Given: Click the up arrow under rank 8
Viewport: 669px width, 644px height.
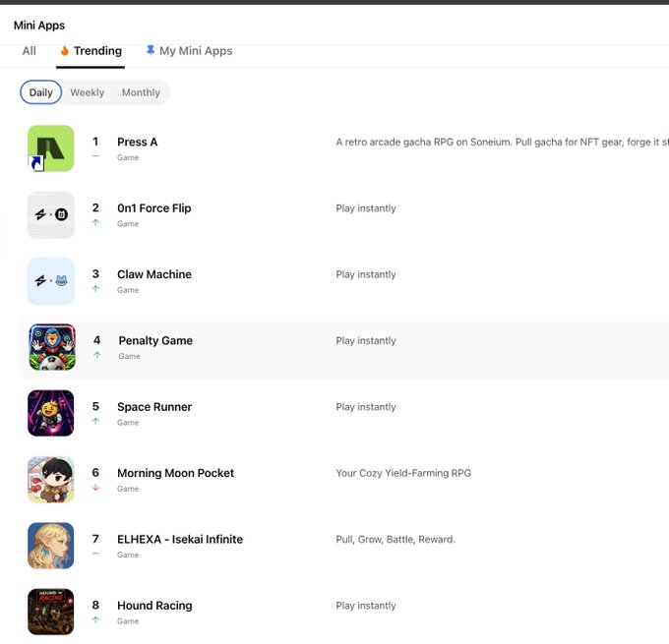Looking at the screenshot, I should (95, 619).
